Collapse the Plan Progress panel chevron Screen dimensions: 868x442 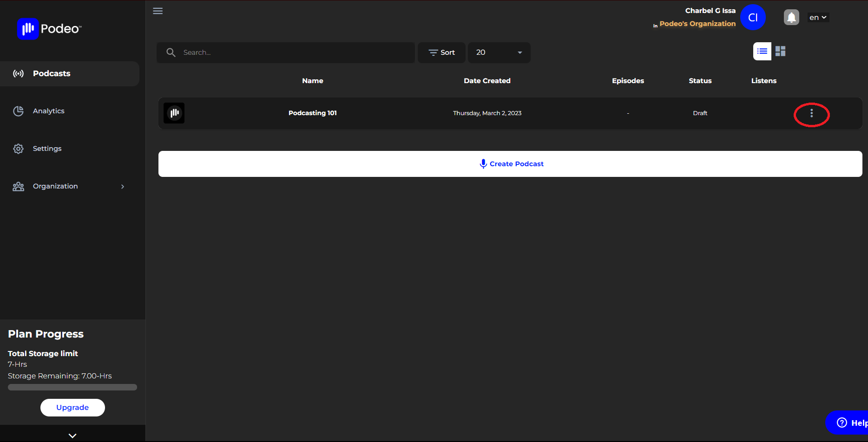coord(72,435)
